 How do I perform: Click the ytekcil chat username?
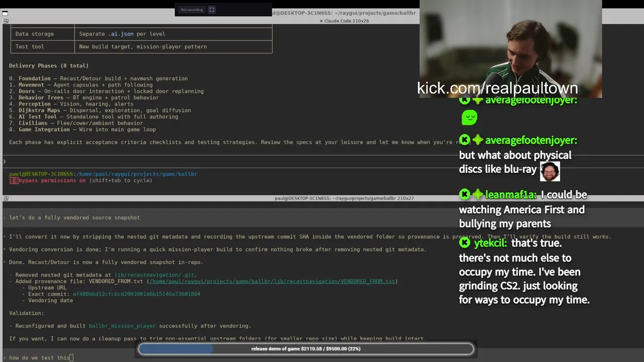click(490, 243)
